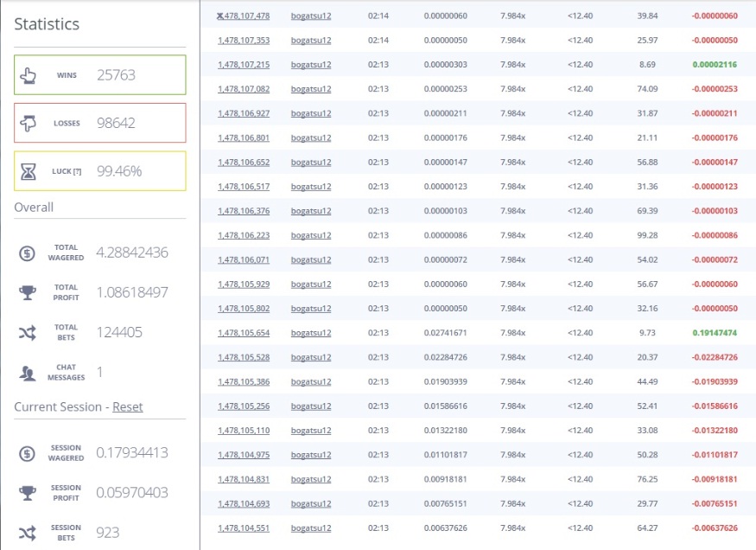Open bogatsu12 profile in bet 1,478,105,654 row
756x550 pixels.
pyautogui.click(x=311, y=333)
